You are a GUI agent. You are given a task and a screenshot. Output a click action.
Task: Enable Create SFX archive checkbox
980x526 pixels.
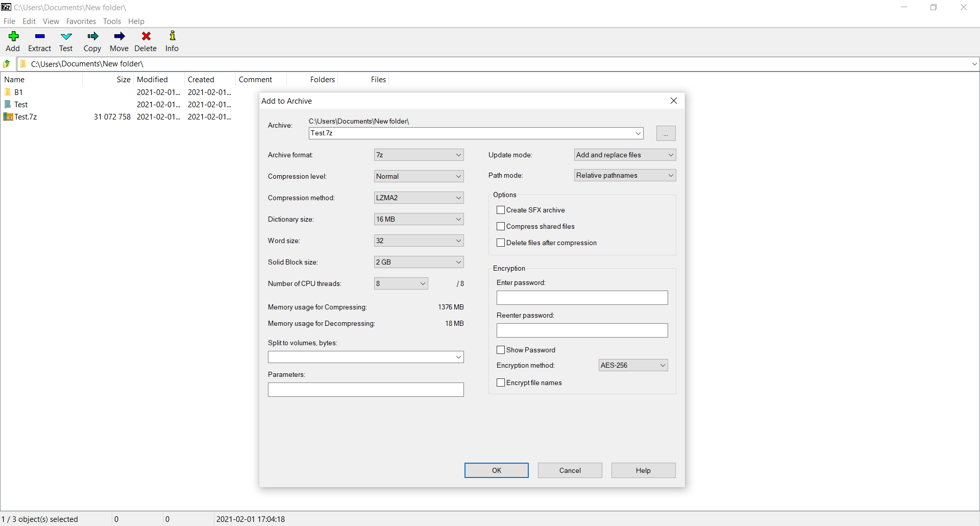[x=501, y=210]
